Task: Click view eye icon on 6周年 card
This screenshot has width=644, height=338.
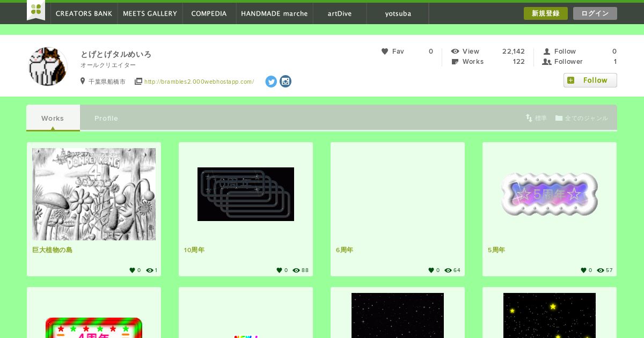Action: click(448, 270)
